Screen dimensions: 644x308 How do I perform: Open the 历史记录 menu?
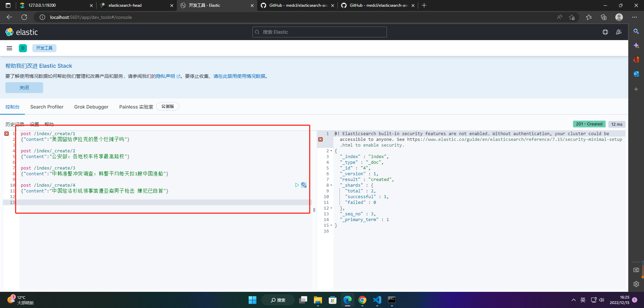pos(15,124)
